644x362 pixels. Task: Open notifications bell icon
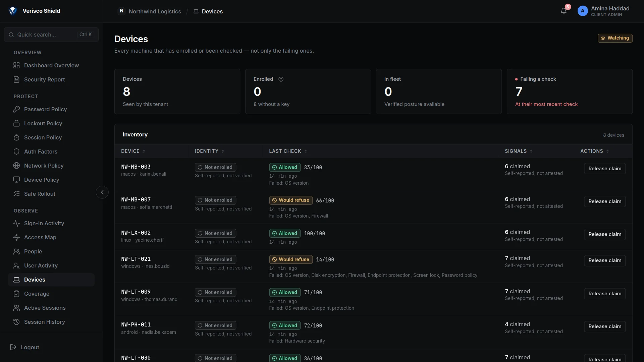pyautogui.click(x=563, y=11)
